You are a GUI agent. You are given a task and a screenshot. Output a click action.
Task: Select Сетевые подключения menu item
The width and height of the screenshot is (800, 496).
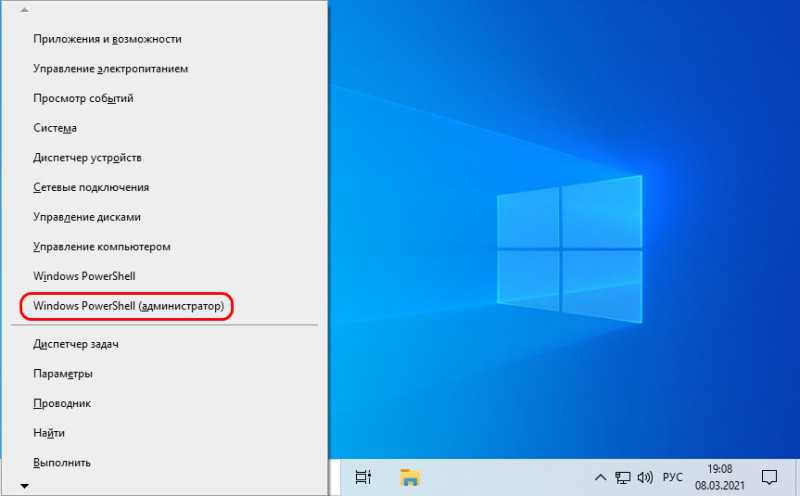point(164,187)
